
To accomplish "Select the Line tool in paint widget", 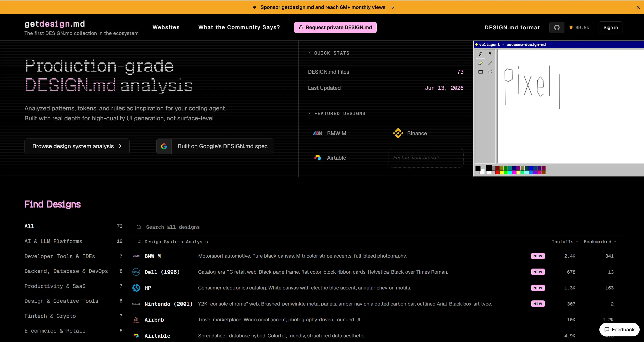I will (x=490, y=63).
